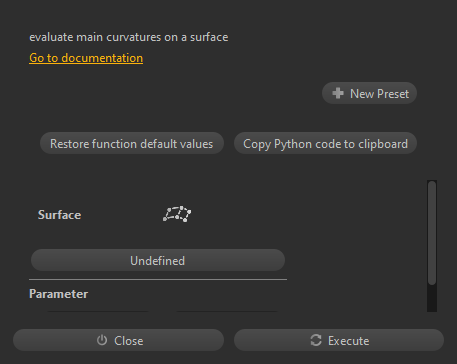
Task: Restore function default values
Action: pyautogui.click(x=132, y=143)
